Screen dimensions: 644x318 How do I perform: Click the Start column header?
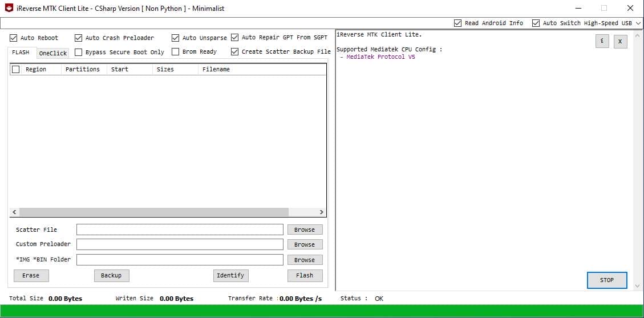[129, 70]
